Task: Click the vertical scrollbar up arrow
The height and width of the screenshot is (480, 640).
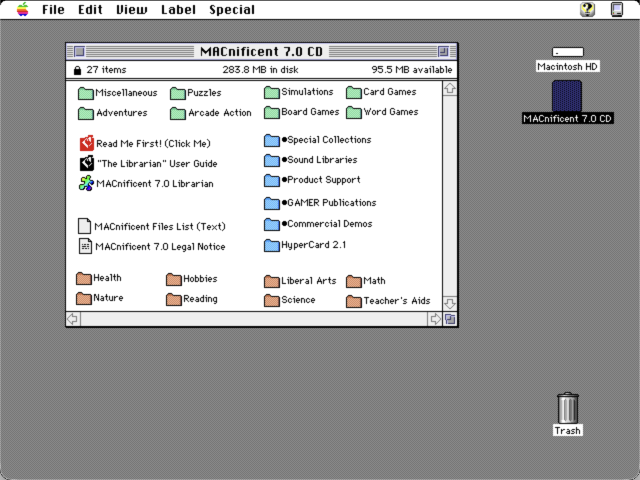Action: [x=449, y=89]
